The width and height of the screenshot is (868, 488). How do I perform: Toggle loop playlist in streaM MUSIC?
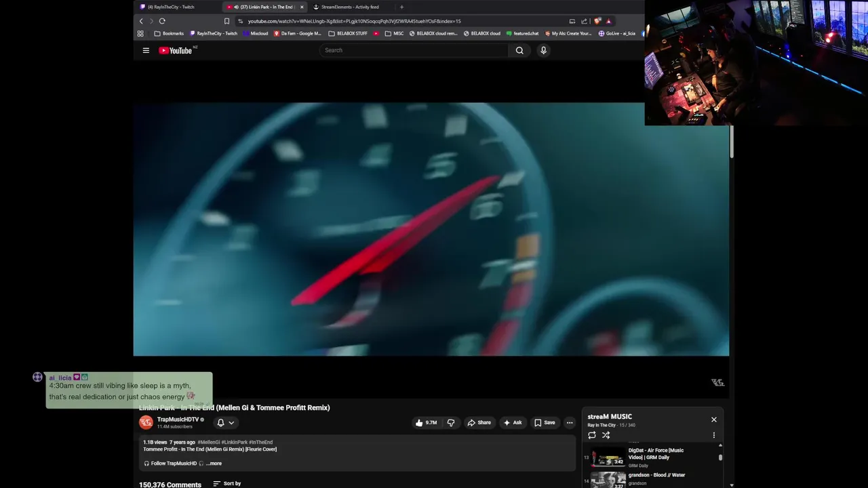click(x=592, y=435)
